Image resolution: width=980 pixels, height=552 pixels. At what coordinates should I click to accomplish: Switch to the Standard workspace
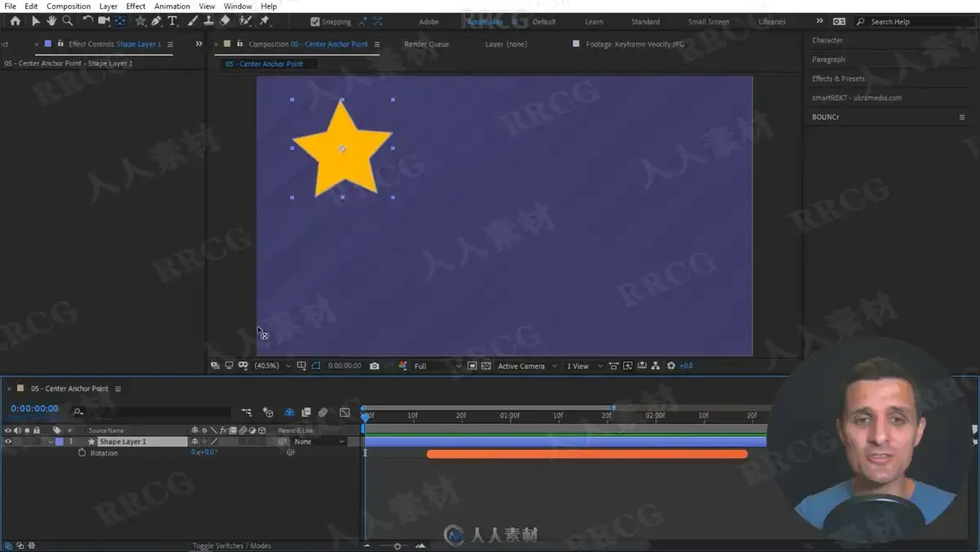(x=645, y=22)
